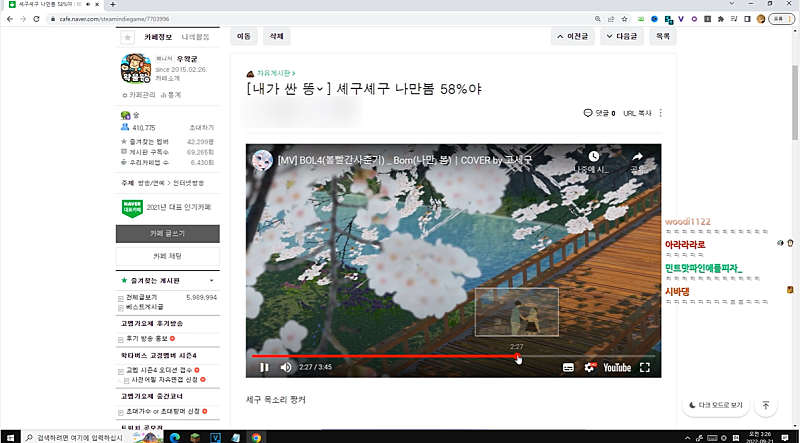Image resolution: width=800 pixels, height=443 pixels.
Task: Go to previous post 이전글
Action: coord(572,37)
